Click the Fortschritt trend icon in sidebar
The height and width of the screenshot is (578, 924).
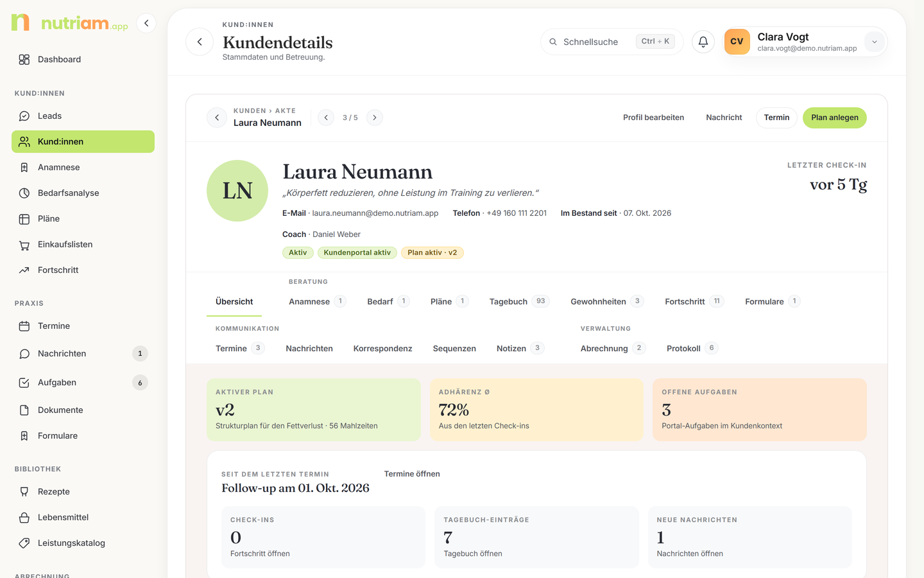click(24, 270)
